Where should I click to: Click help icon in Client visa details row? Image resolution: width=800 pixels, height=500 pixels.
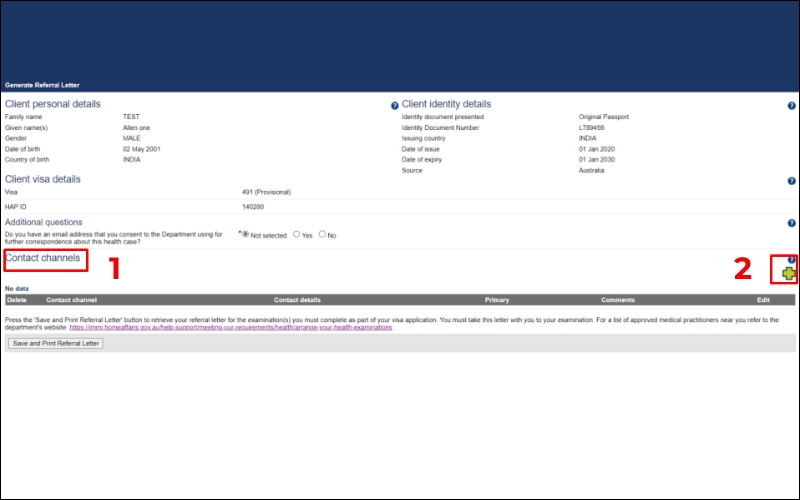pyautogui.click(x=791, y=181)
